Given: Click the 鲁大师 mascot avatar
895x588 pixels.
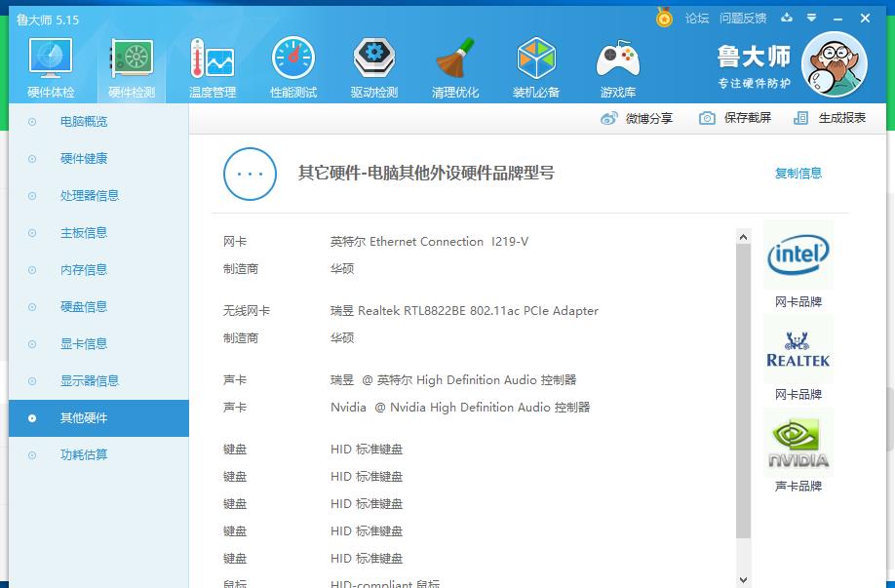Looking at the screenshot, I should point(834,64).
